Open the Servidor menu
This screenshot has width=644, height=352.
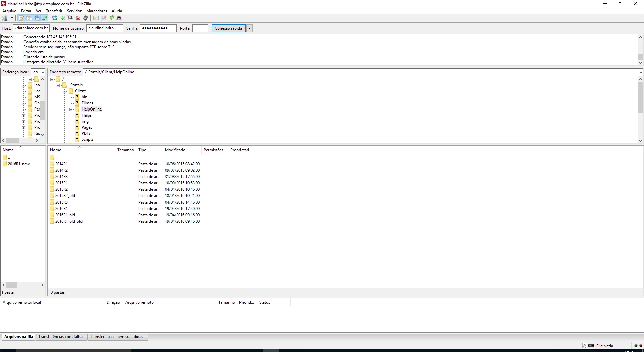click(74, 11)
